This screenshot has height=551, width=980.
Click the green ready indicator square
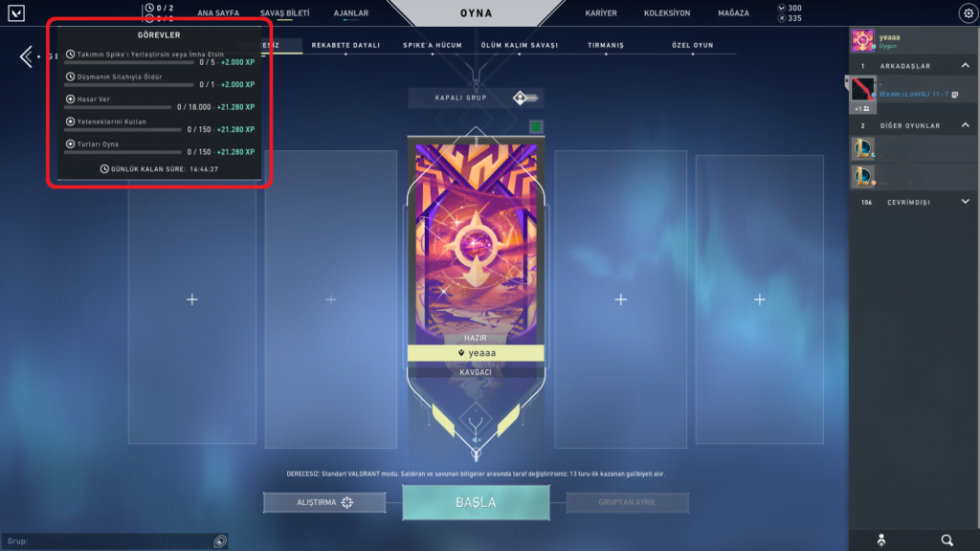tap(536, 127)
